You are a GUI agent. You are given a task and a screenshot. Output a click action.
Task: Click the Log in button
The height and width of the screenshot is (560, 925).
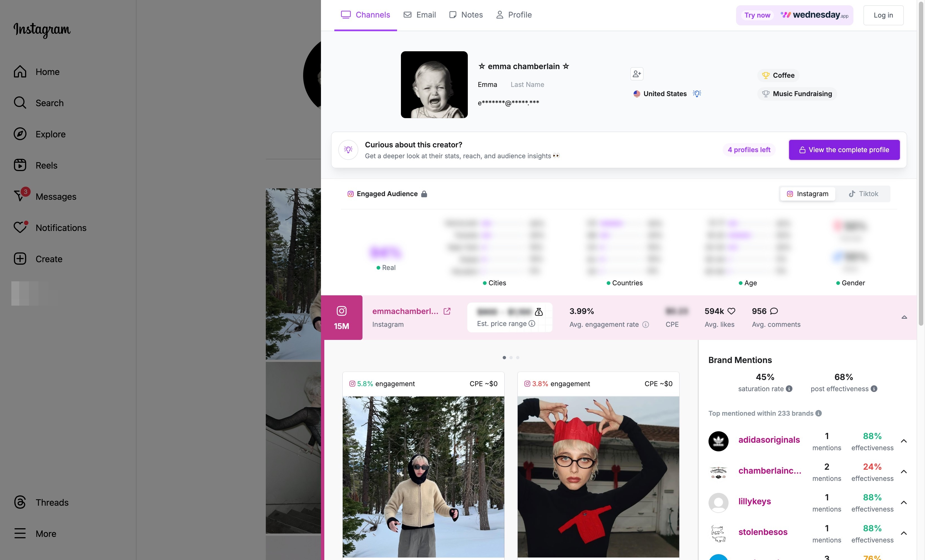(883, 15)
